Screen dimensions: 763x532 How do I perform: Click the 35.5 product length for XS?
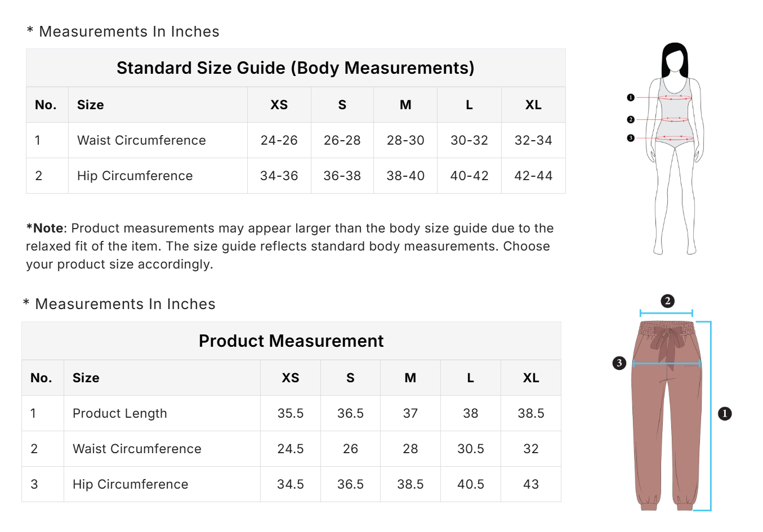click(291, 414)
